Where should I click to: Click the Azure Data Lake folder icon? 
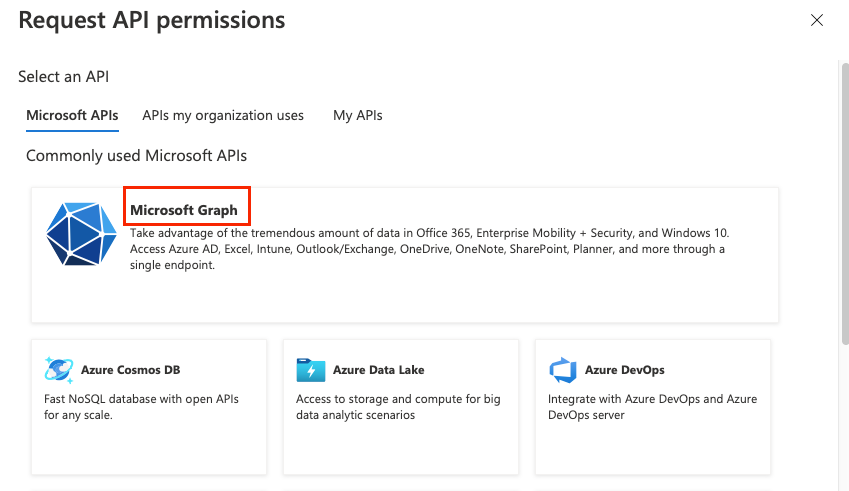pos(311,370)
